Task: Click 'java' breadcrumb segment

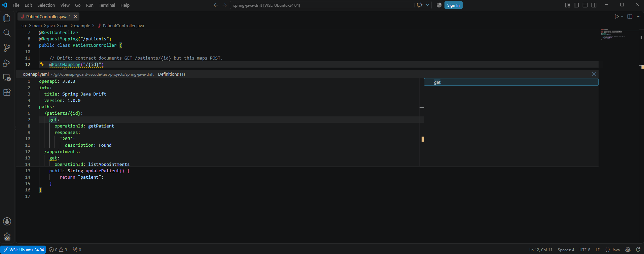Action: pos(51,26)
